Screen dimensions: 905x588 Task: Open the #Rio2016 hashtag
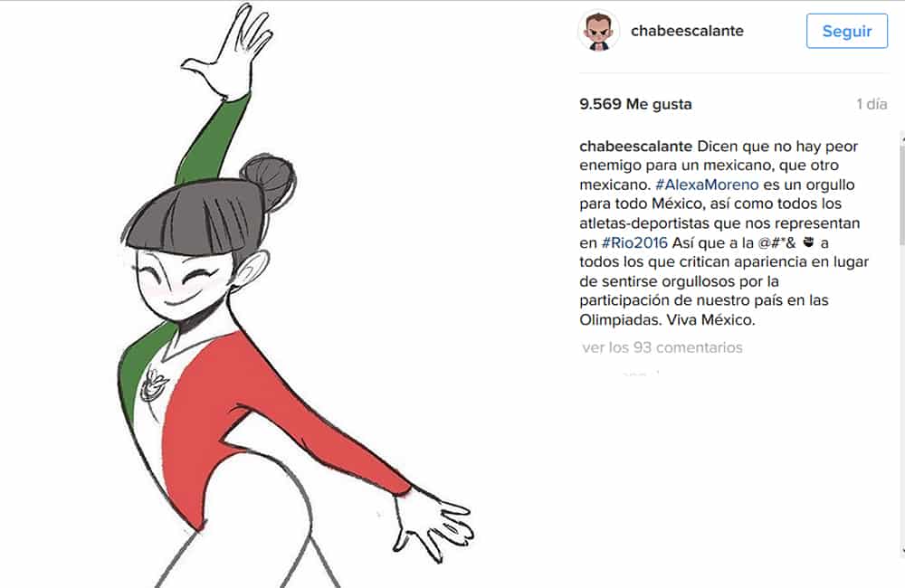coord(634,242)
